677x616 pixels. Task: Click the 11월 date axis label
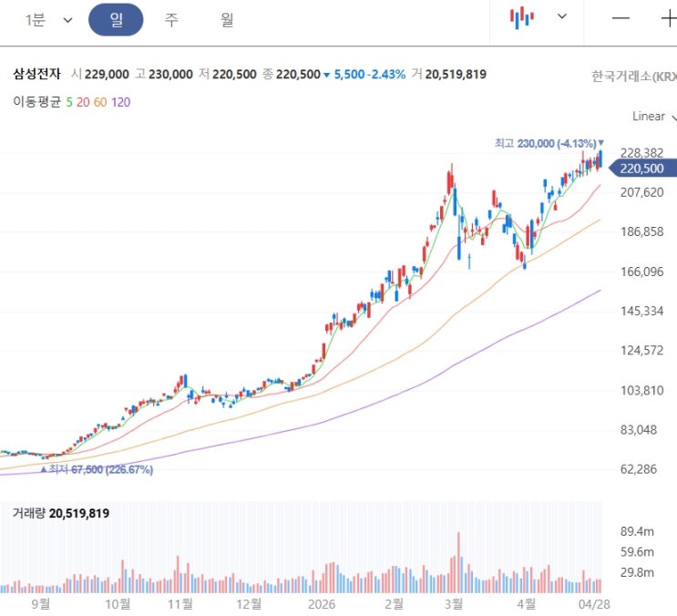180,603
